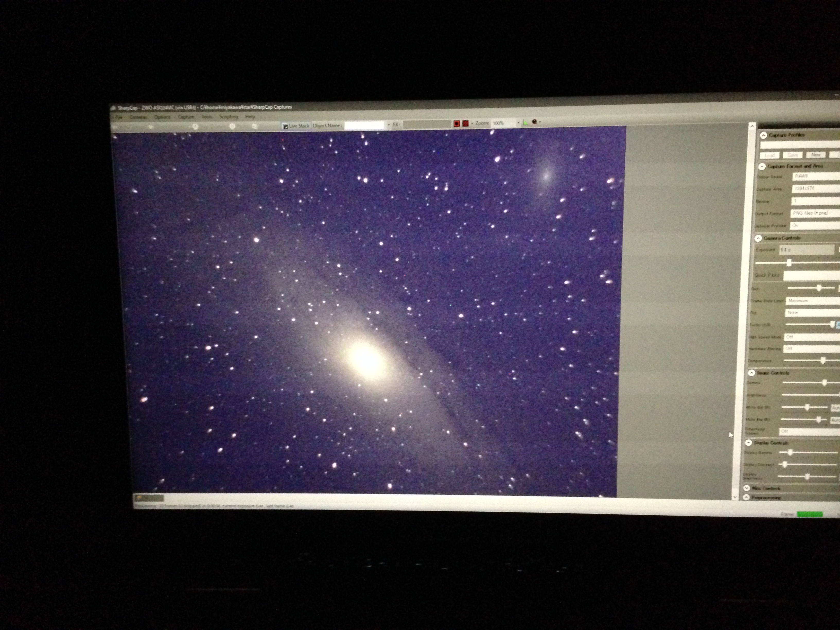Click the red square toolbar icon

[x=465, y=124]
